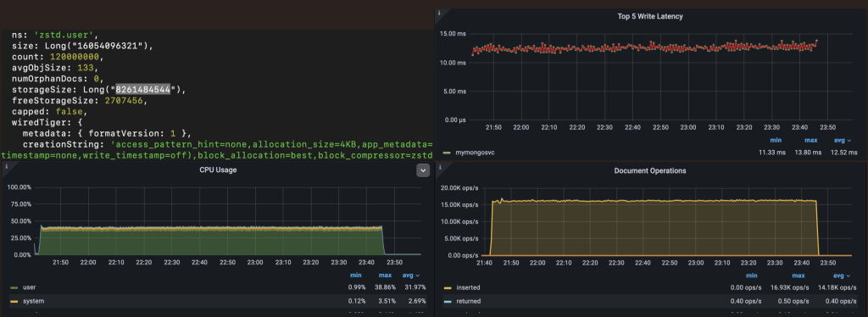
Task: Open the Top 5 Write Latency info icon
Action: (439, 13)
